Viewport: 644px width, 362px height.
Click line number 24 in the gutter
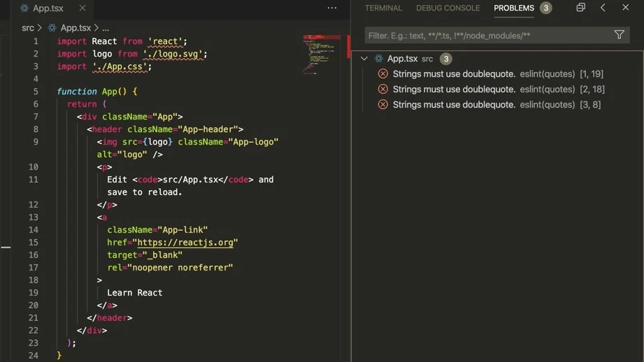coord(34,356)
